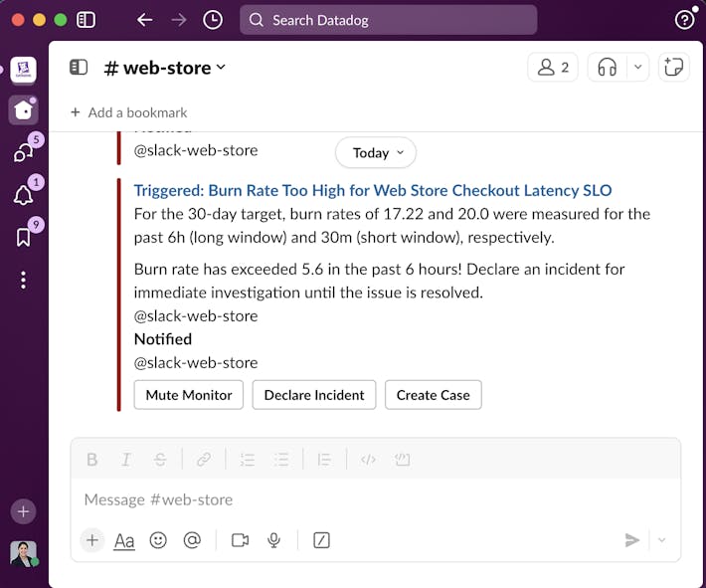Image resolution: width=706 pixels, height=588 pixels.
Task: Click the back navigation arrow
Action: click(145, 20)
